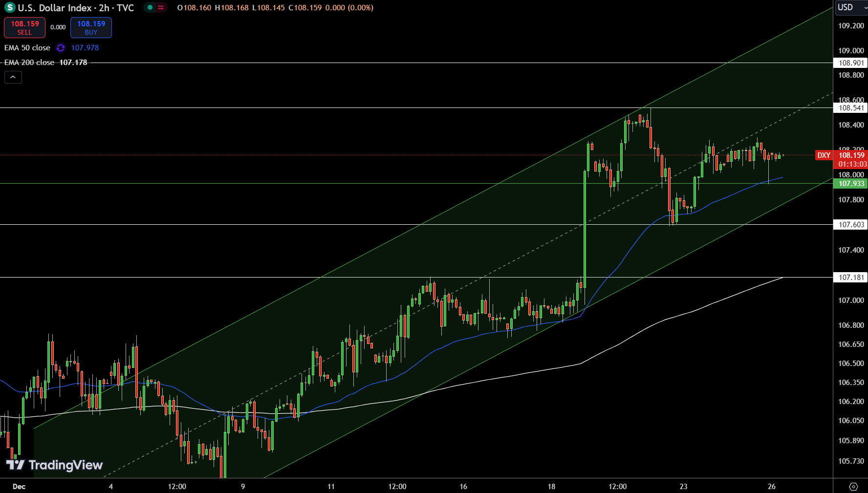Click the 9 date on time axis
The width and height of the screenshot is (868, 493).
click(x=243, y=487)
